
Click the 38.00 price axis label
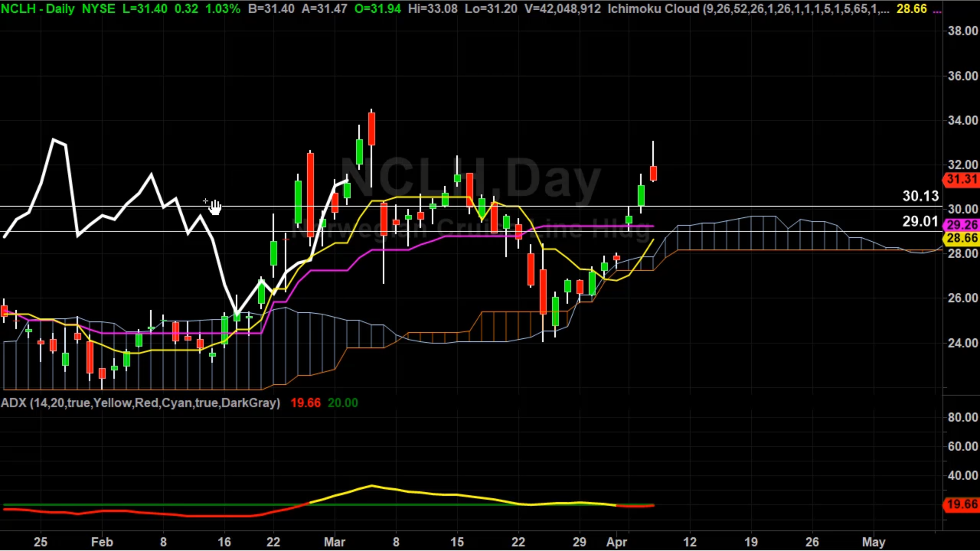[x=963, y=31]
